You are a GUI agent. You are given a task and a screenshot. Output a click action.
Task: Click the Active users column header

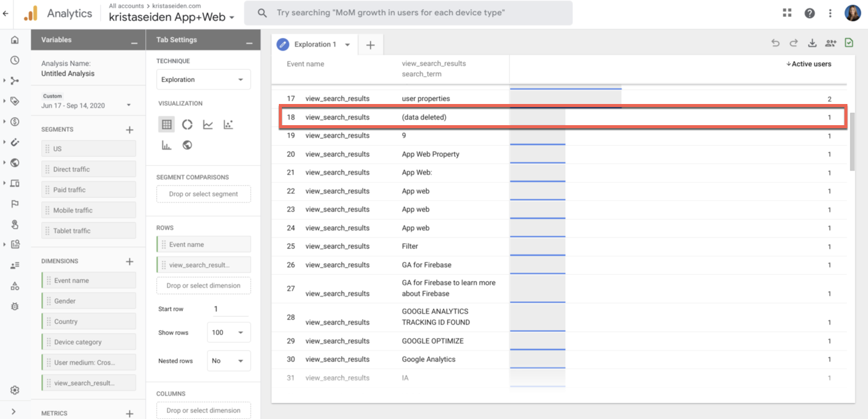[x=809, y=64]
